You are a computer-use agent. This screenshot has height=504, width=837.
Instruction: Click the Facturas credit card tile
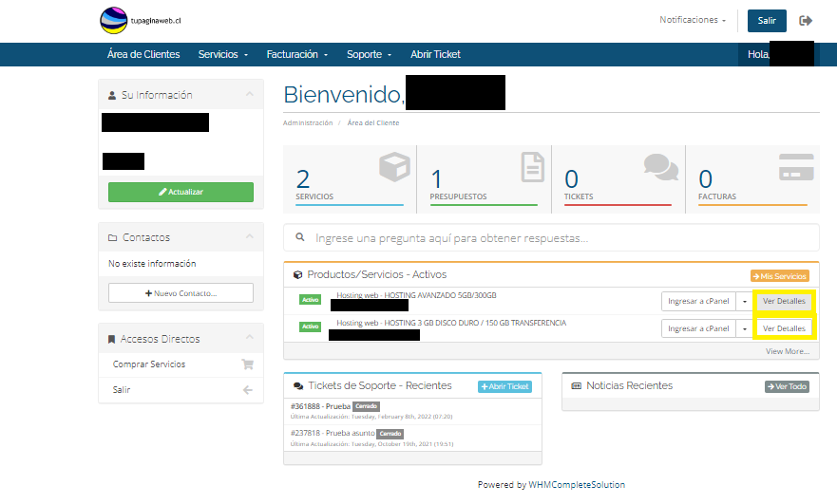click(x=751, y=177)
